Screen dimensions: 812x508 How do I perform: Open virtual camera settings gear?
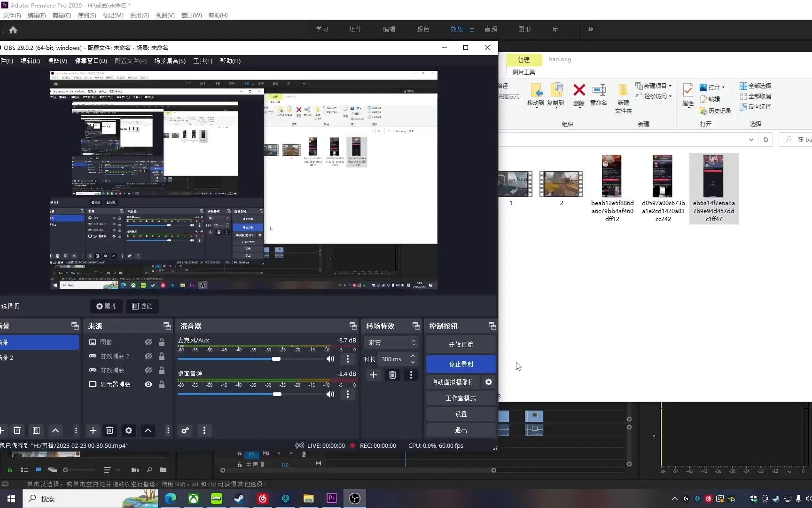[489, 382]
